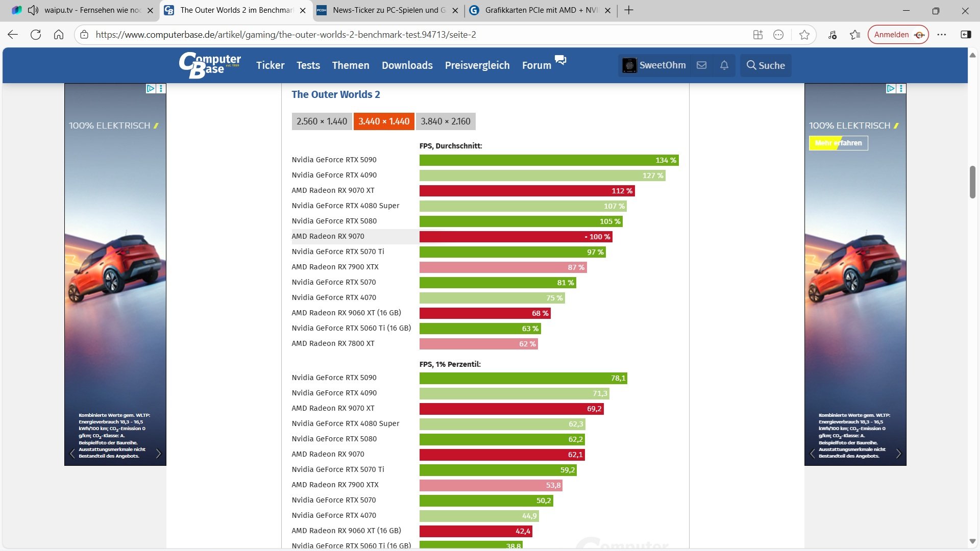Open the Preisvergleich menu item
The image size is (980, 551).
click(x=477, y=65)
